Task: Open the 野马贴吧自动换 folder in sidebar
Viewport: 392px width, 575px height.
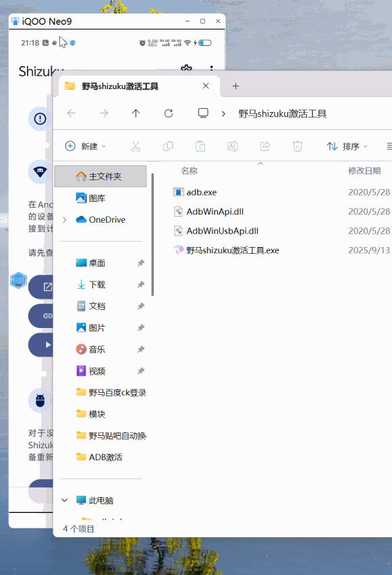Action: (x=111, y=436)
